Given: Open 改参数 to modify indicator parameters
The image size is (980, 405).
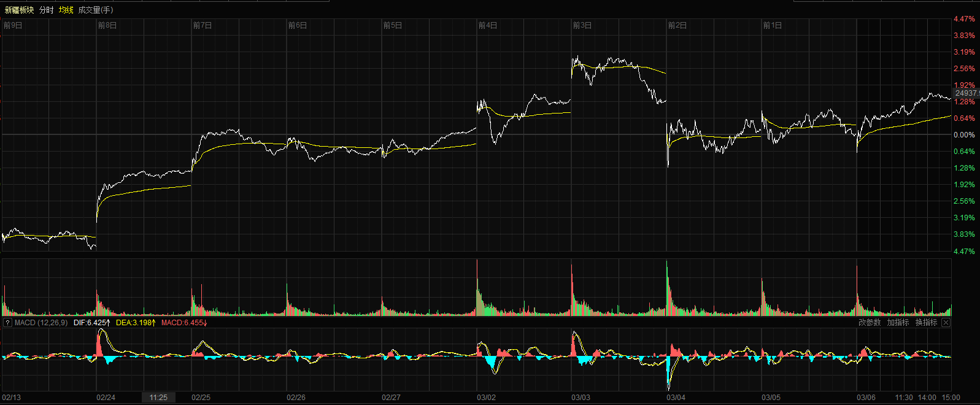Looking at the screenshot, I should coord(869,323).
